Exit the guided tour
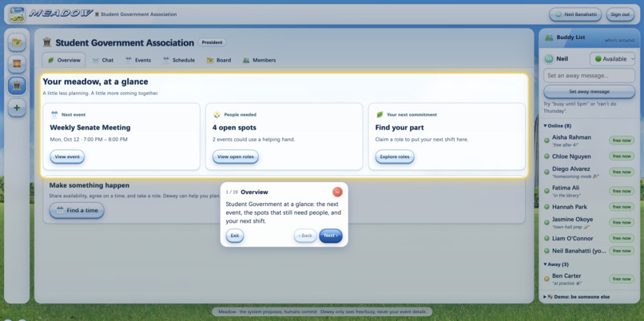Image resolution: width=644 pixels, height=321 pixels. point(235,236)
